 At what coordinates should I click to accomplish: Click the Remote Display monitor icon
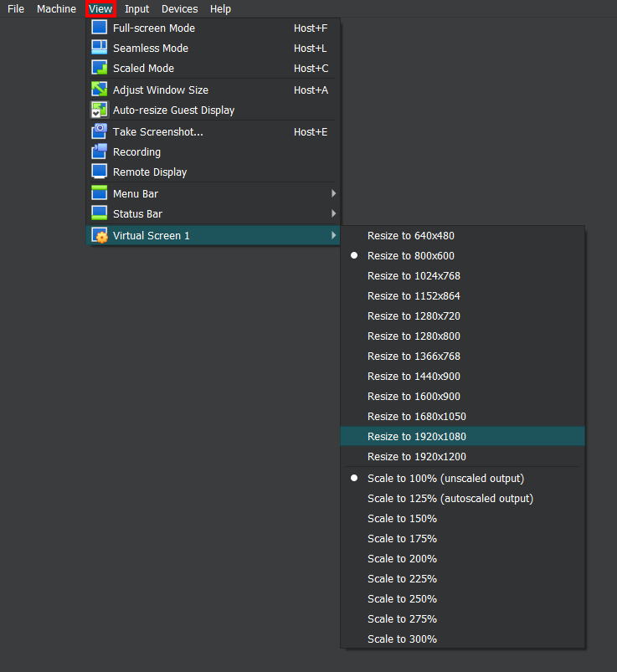click(x=100, y=172)
